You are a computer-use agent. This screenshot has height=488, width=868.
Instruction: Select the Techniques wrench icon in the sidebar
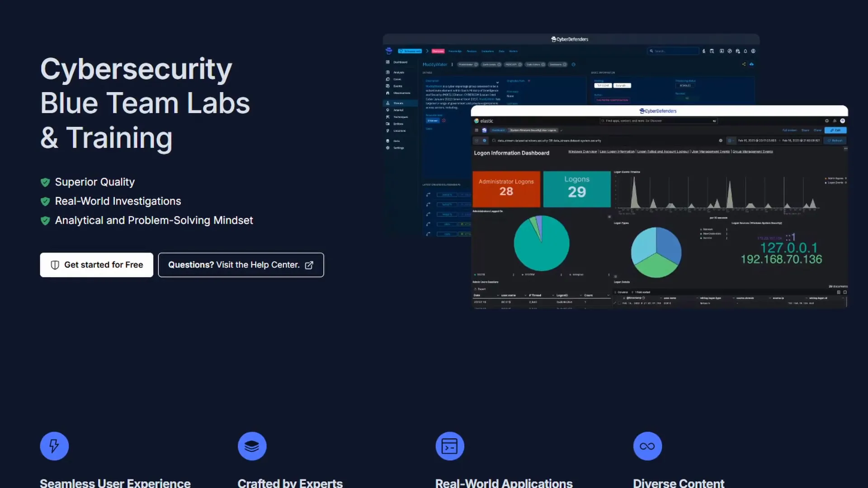coord(387,117)
